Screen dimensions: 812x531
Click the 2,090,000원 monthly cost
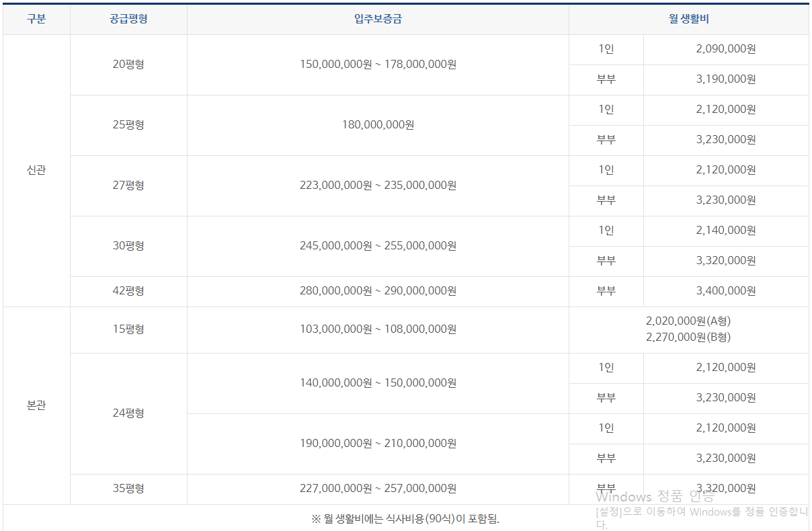(x=726, y=49)
